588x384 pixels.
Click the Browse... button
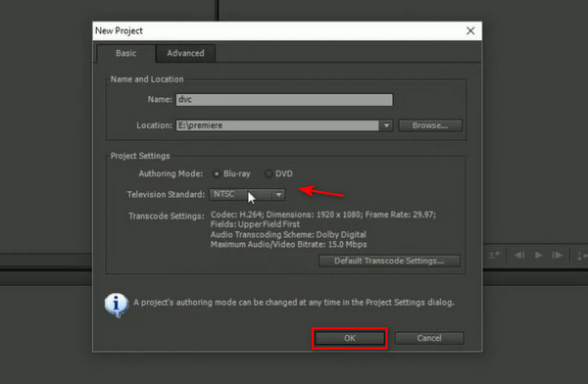pos(430,125)
